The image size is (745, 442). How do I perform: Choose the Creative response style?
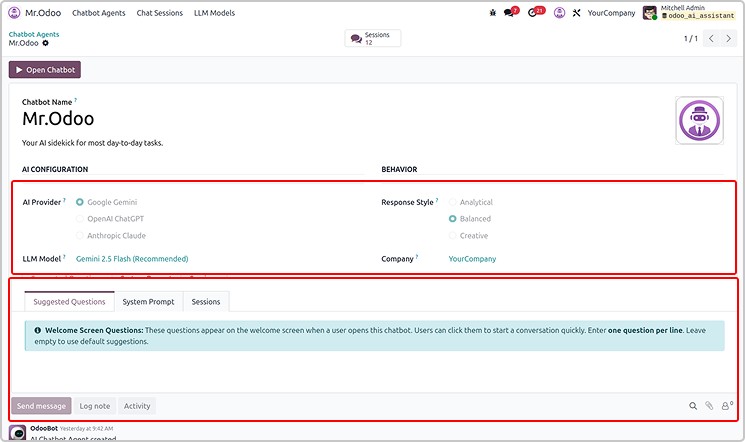click(x=453, y=236)
